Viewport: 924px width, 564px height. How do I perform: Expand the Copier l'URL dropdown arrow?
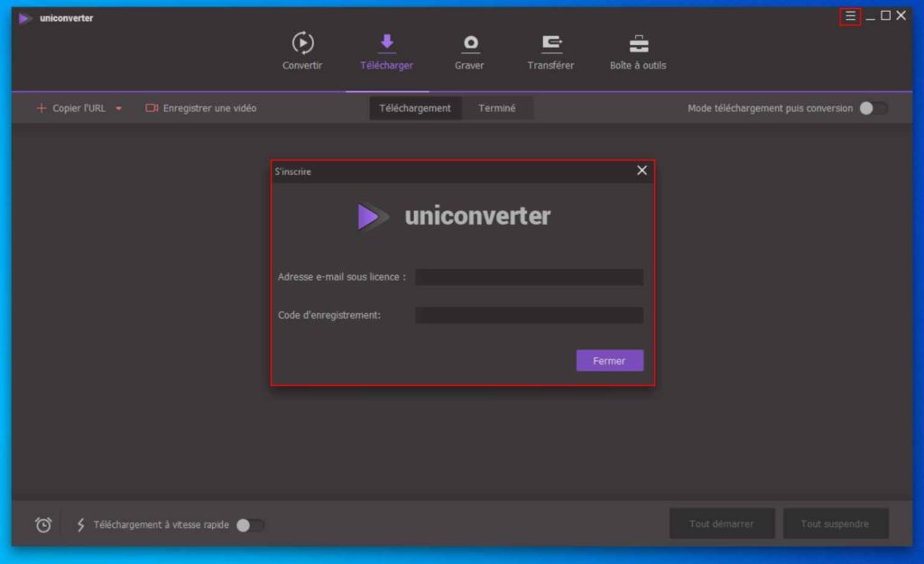coord(119,108)
